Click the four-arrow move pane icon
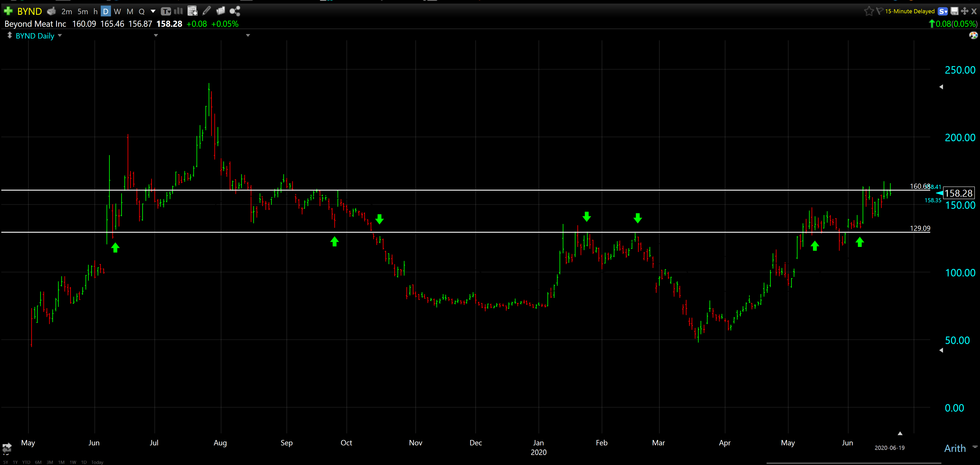Viewport: 980px width, 465px height. click(964, 11)
